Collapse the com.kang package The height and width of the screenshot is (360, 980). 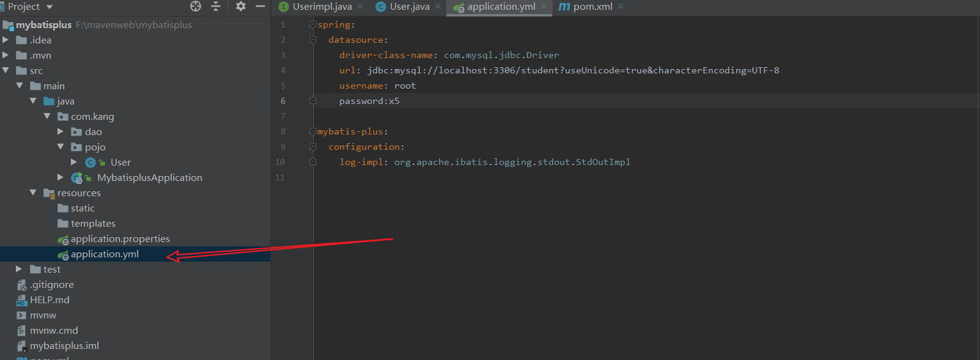(47, 116)
